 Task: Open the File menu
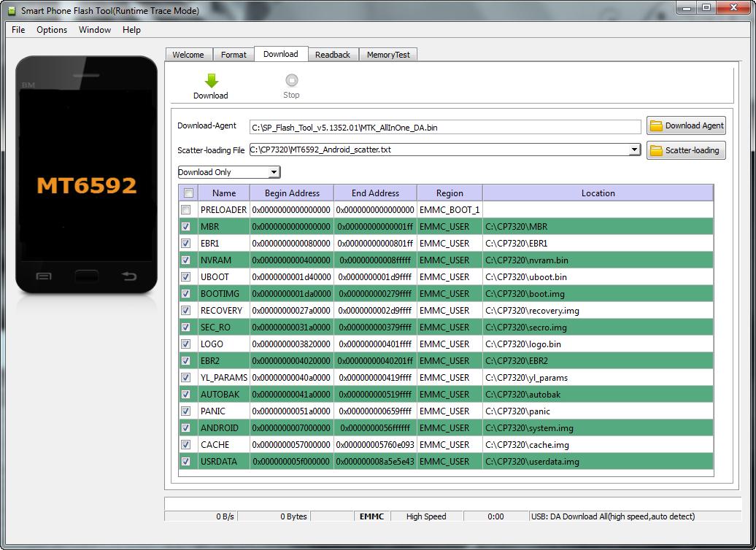coord(18,30)
